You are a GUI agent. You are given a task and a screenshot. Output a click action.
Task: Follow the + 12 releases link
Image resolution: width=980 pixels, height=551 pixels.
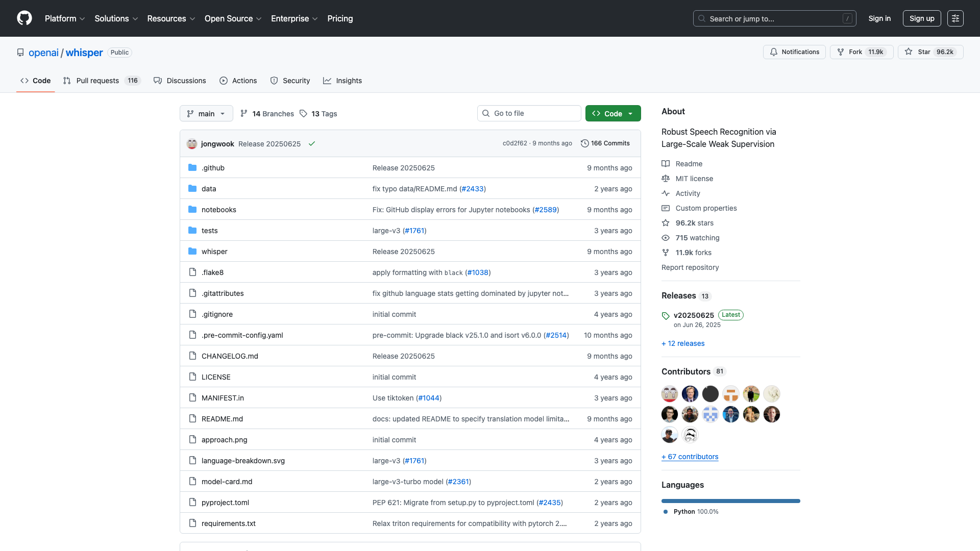(x=683, y=343)
